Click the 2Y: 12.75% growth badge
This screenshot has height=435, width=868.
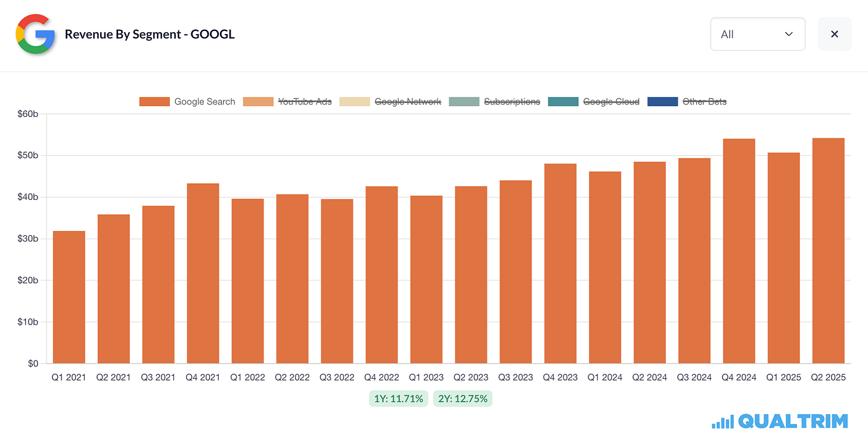click(x=463, y=399)
